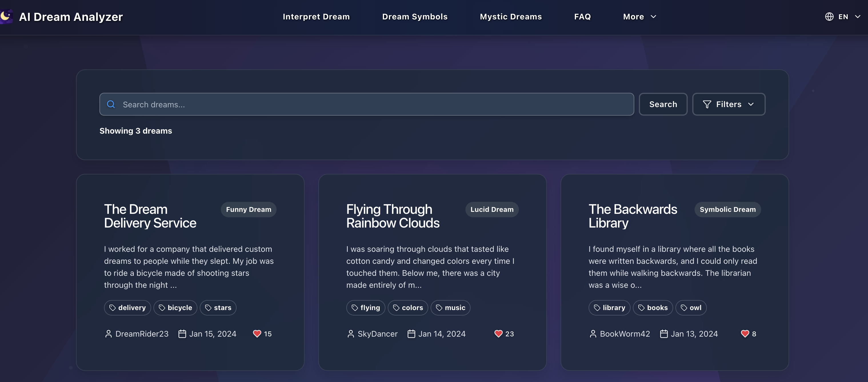This screenshot has width=868, height=382.
Task: Click the globe language icon
Action: pos(829,17)
